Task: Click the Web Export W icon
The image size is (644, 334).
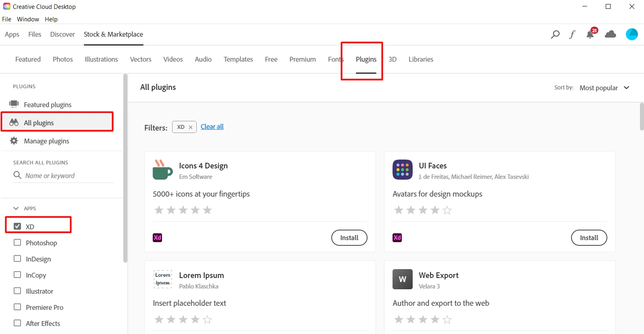Action: [402, 279]
